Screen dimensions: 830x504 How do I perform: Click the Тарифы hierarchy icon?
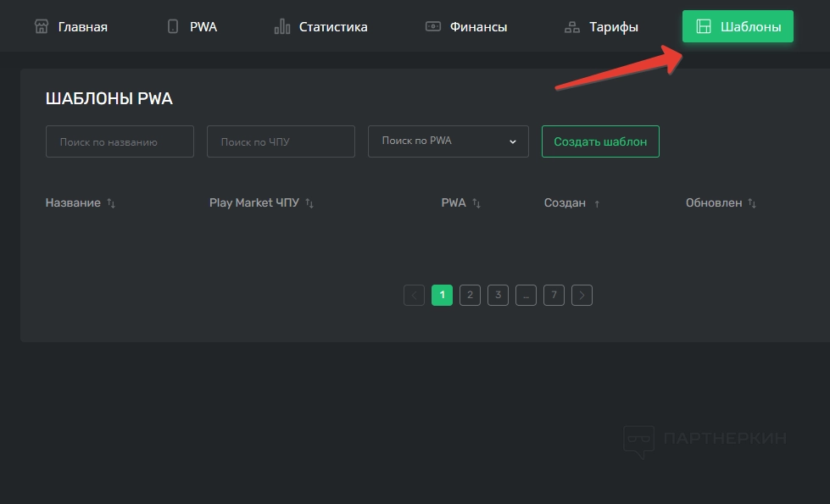pos(572,27)
